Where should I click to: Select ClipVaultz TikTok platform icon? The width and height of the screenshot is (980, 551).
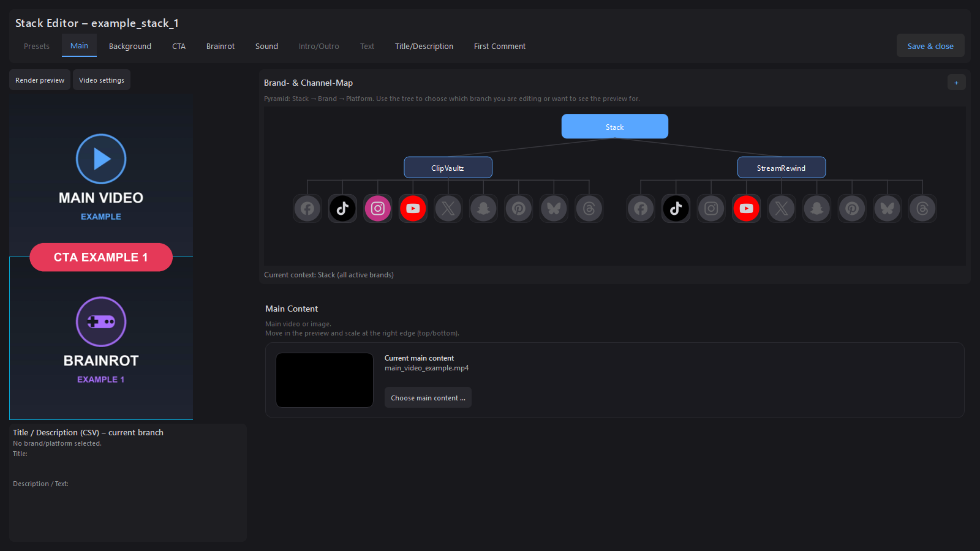click(x=342, y=209)
